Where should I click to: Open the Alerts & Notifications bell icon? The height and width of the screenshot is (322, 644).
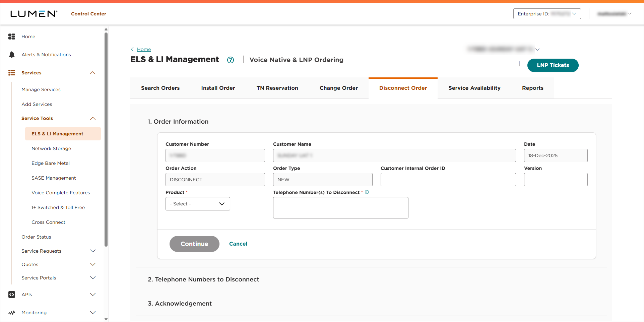click(x=12, y=54)
